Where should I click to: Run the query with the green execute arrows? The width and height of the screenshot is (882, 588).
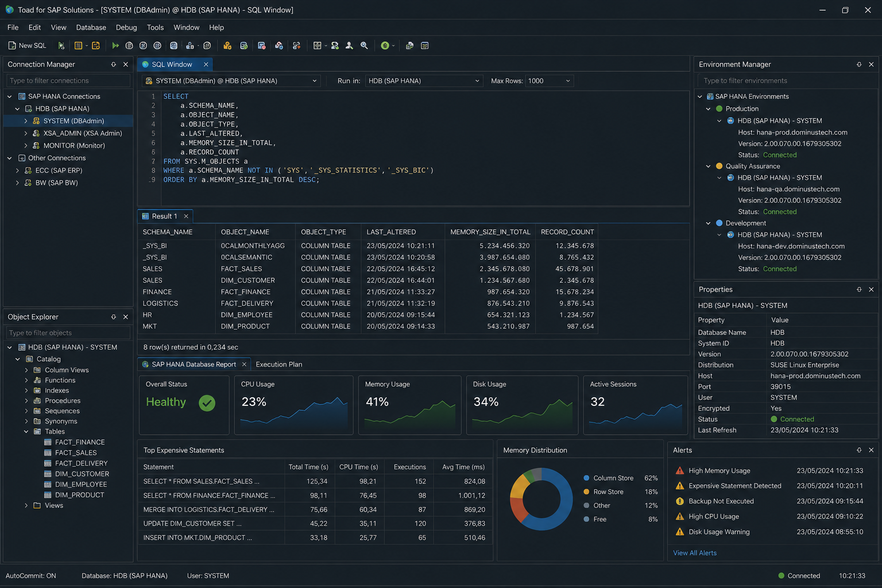click(115, 45)
